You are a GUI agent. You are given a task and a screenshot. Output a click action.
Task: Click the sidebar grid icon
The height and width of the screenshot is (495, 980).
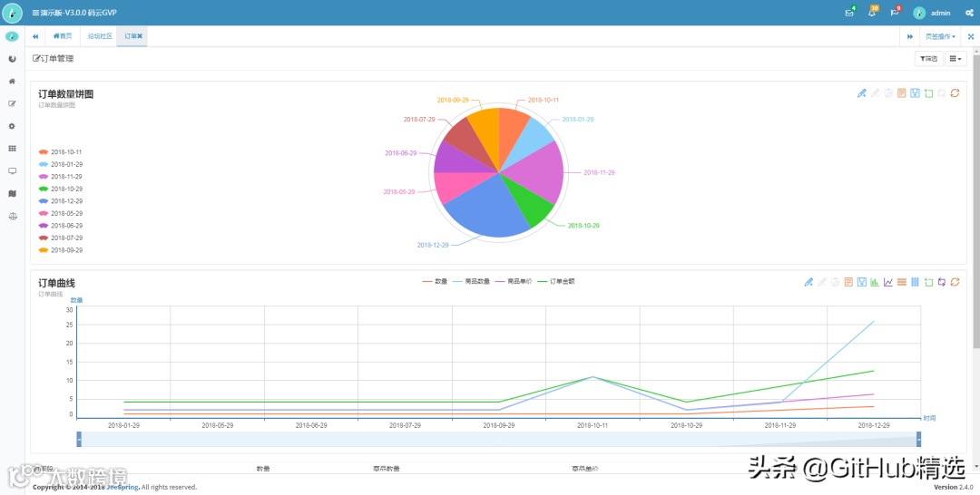pos(12,149)
